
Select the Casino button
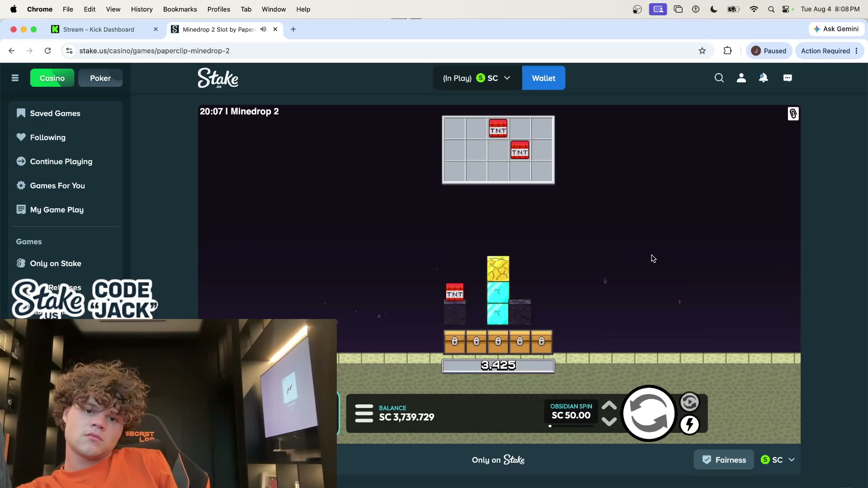(x=52, y=78)
